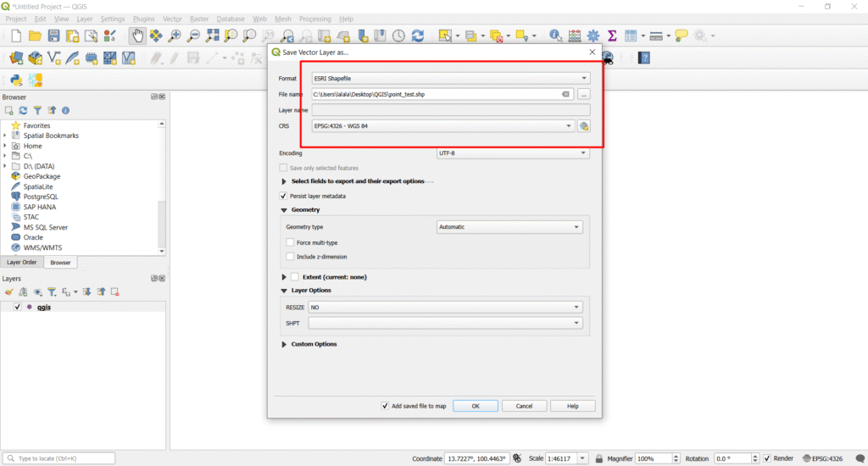This screenshot has width=868, height=466.
Task: Expand the Custom Options section
Action: pyautogui.click(x=284, y=344)
